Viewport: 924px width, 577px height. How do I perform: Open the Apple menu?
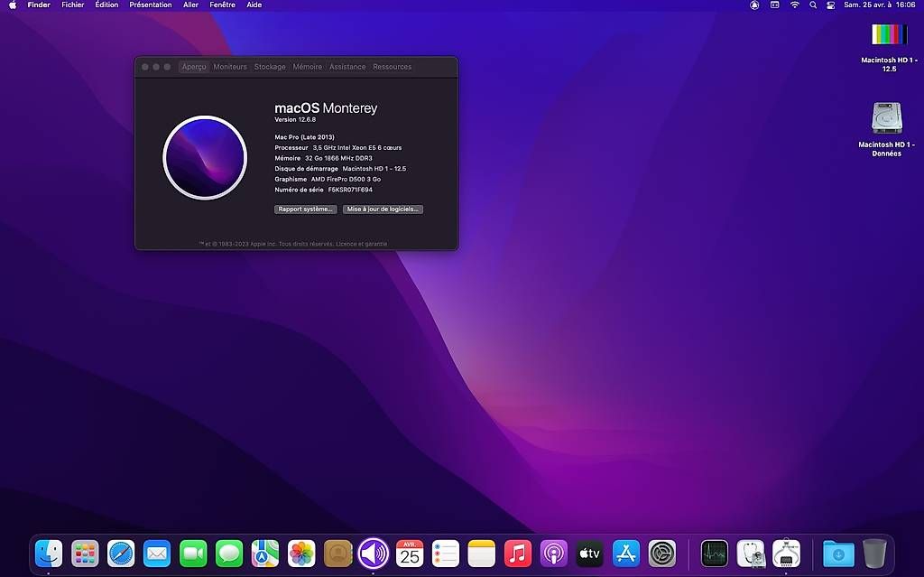tap(13, 5)
